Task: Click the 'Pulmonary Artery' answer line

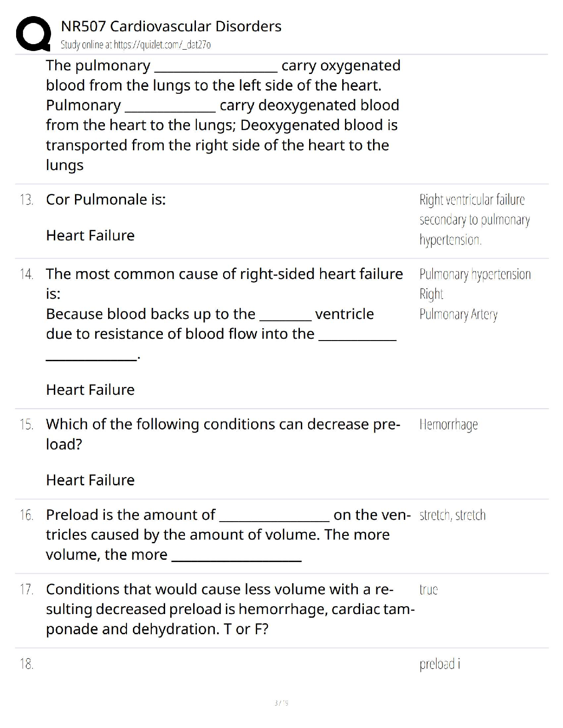Action: (x=458, y=314)
